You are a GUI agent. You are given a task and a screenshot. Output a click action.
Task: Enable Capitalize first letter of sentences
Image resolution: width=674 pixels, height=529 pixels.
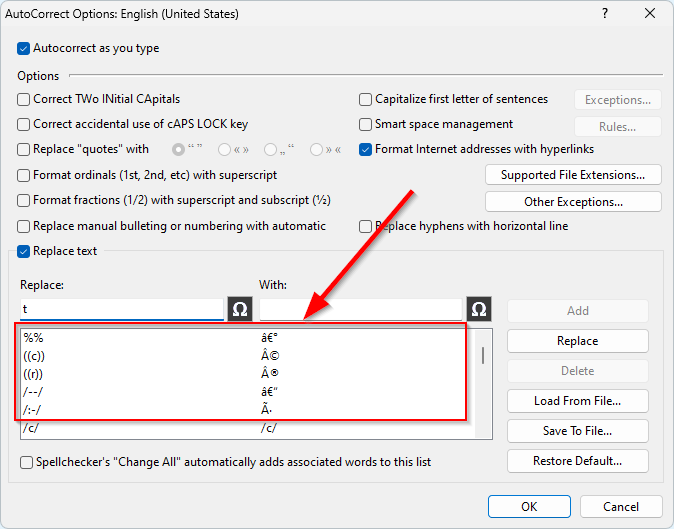(x=366, y=99)
